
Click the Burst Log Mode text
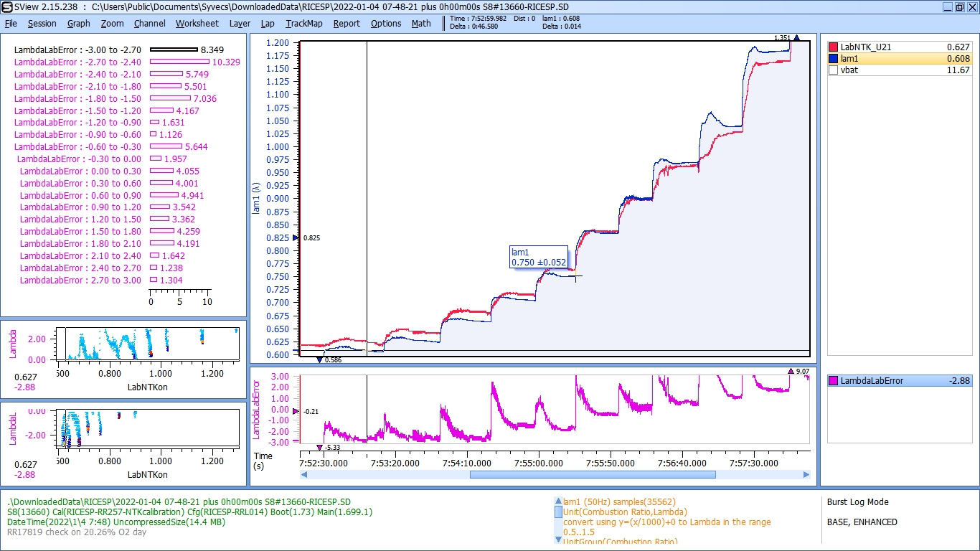[857, 502]
